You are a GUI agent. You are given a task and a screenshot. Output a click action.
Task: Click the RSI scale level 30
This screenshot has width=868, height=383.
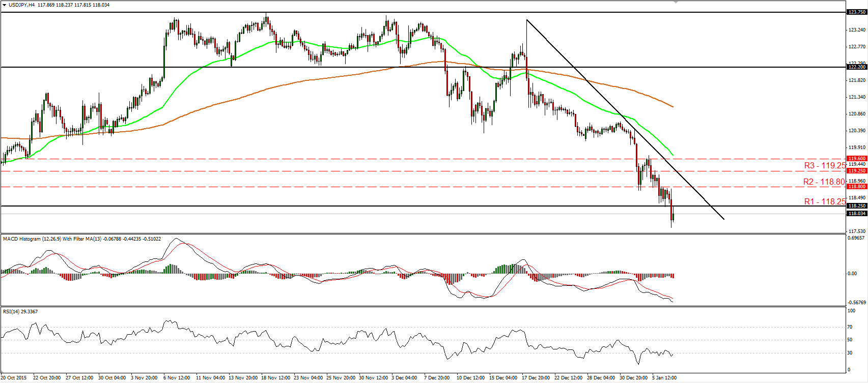click(x=850, y=352)
